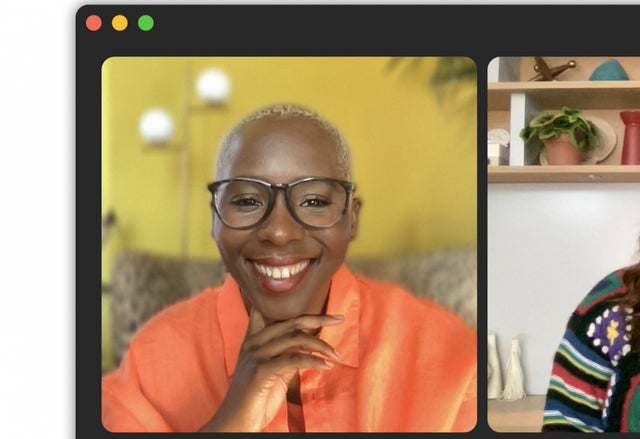Click the potted plant on the shelf
This screenshot has height=439, width=640.
559,135
